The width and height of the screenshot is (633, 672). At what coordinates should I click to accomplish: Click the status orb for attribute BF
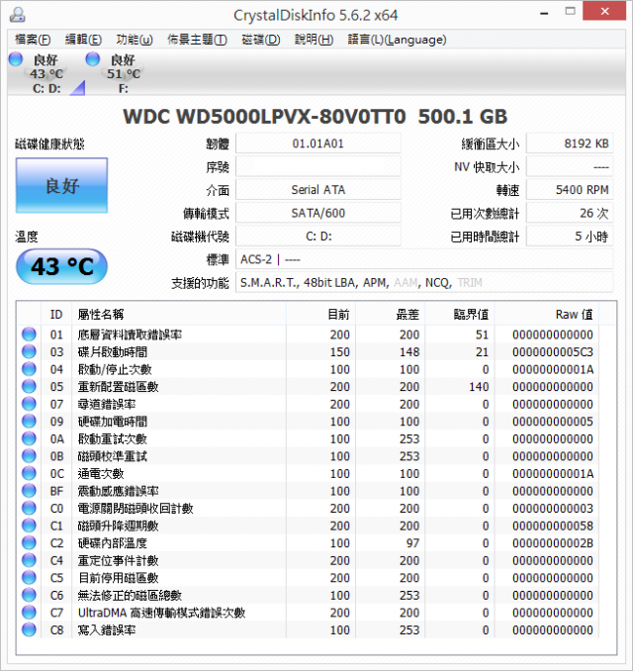click(x=29, y=491)
